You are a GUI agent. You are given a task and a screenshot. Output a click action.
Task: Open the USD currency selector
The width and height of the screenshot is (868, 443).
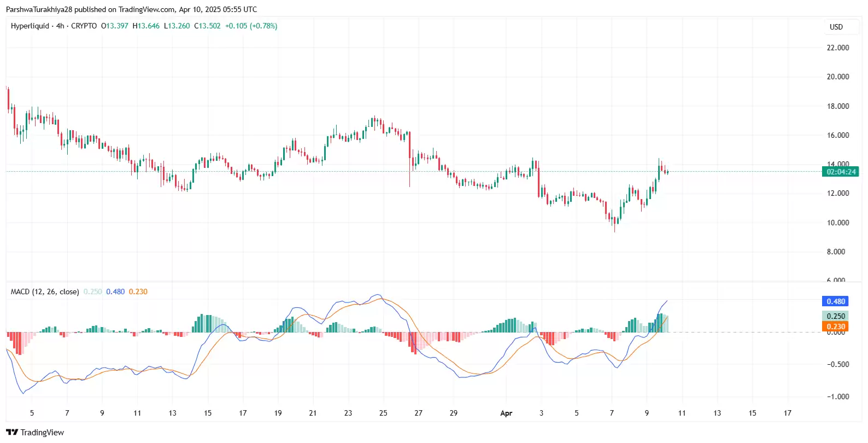click(836, 27)
